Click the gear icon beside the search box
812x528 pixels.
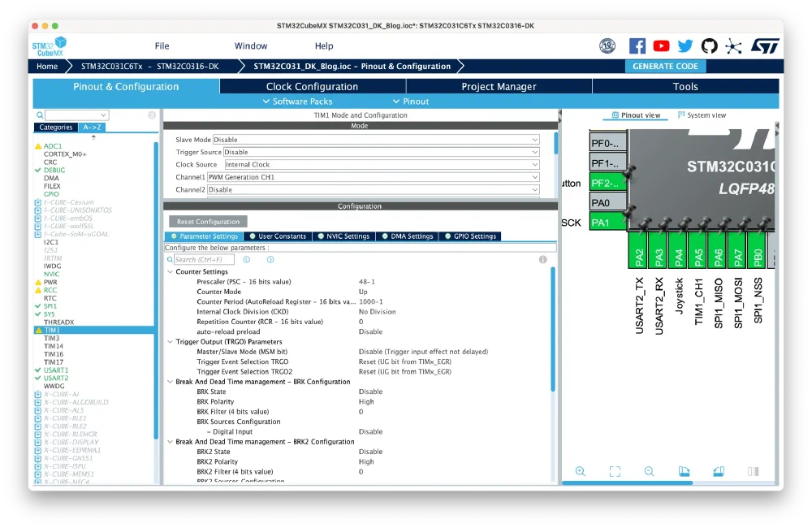click(152, 115)
